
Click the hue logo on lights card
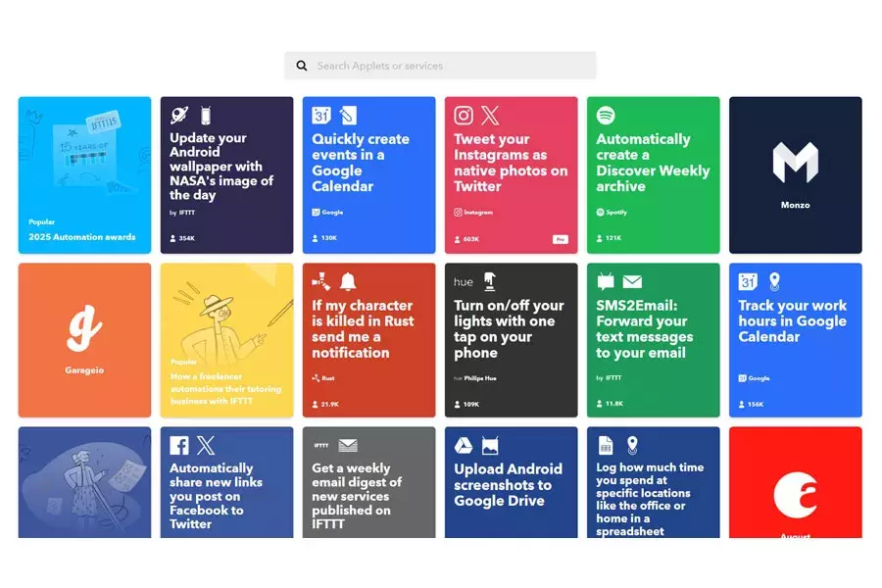point(464,282)
